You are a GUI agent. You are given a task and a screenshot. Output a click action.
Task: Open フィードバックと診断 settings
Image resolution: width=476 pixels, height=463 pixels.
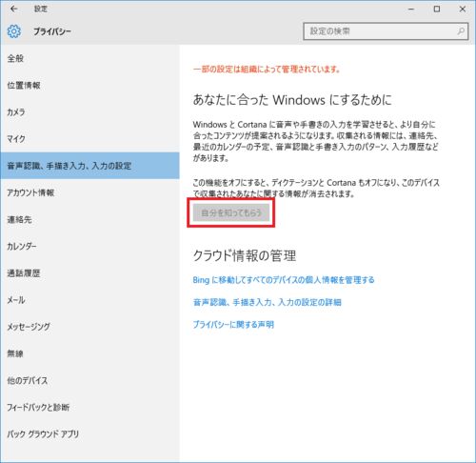(89, 407)
